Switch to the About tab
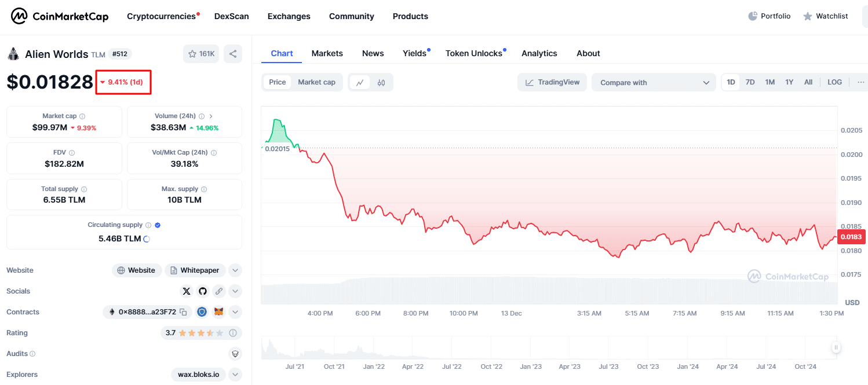 click(588, 53)
